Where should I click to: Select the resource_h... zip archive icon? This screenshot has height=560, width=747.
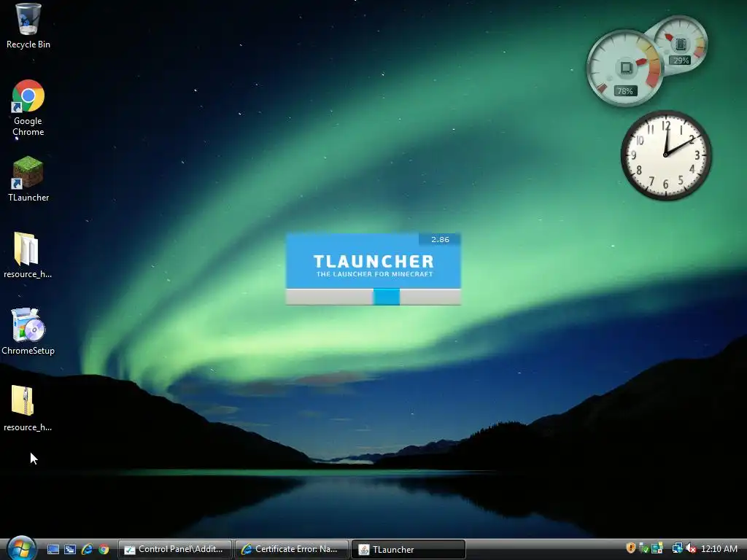click(x=27, y=408)
